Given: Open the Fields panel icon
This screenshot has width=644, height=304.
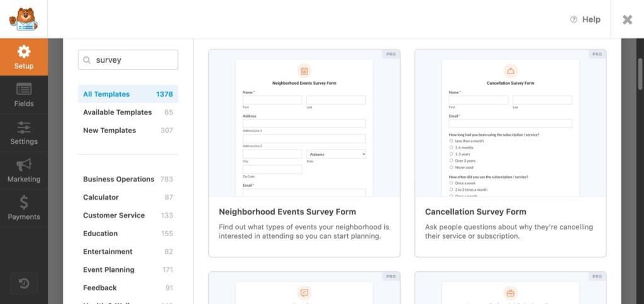Looking at the screenshot, I should [x=24, y=89].
